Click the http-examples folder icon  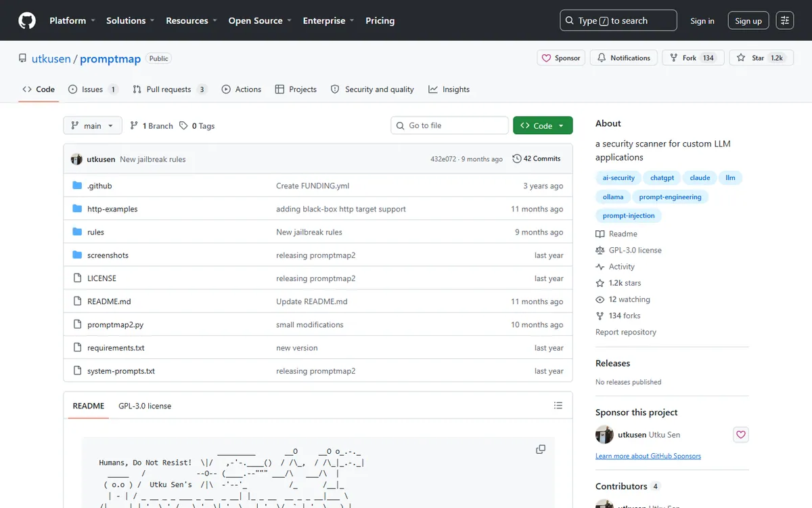pyautogui.click(x=76, y=209)
